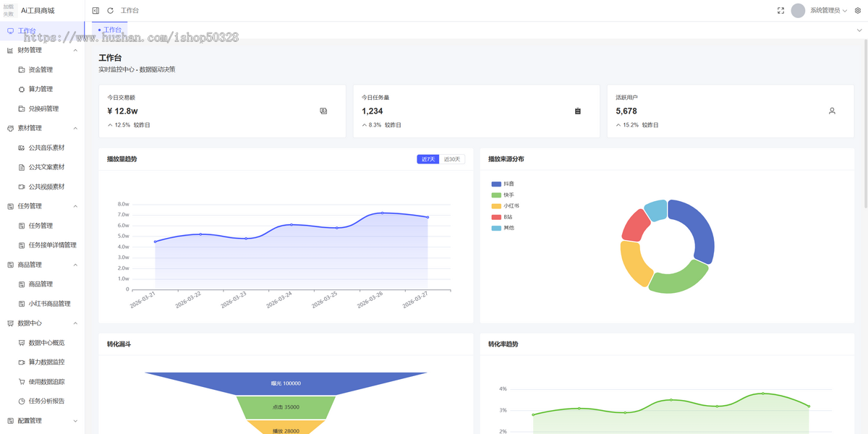Screen dimensions: 868x434
Task: Toggle 快手 series in legend
Action: coord(503,195)
